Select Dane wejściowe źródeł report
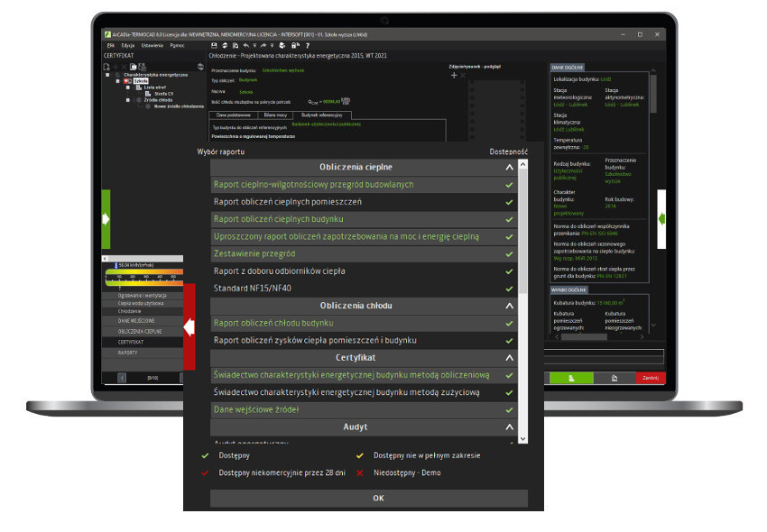Viewport: 767px width, 532px height. click(x=364, y=409)
